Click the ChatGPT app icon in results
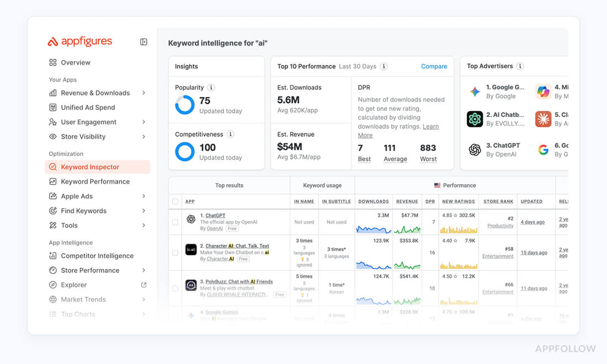Viewport: 607px width, 364px height. [x=191, y=219]
